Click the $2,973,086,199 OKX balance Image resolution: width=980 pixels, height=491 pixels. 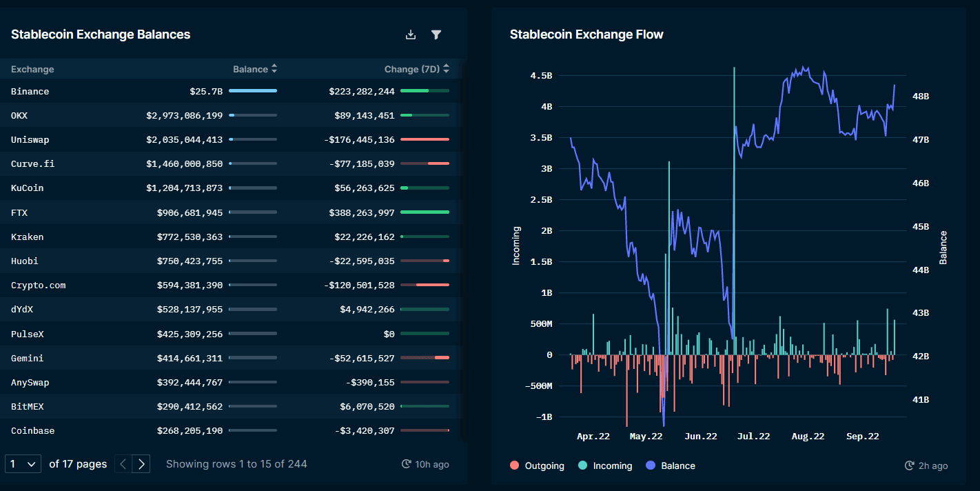tap(185, 115)
